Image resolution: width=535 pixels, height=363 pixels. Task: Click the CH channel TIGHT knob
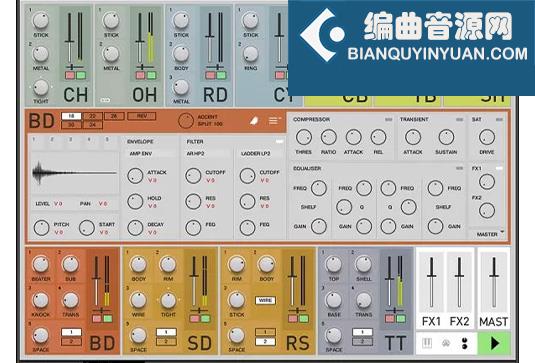(41, 87)
